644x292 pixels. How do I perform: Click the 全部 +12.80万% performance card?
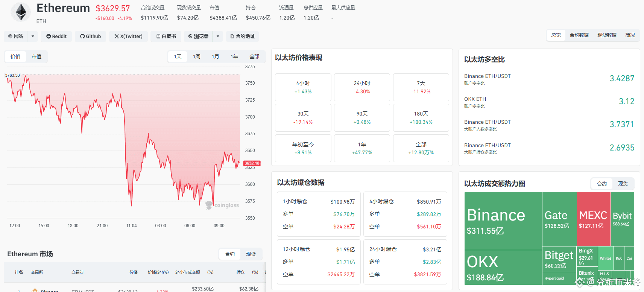(x=421, y=148)
